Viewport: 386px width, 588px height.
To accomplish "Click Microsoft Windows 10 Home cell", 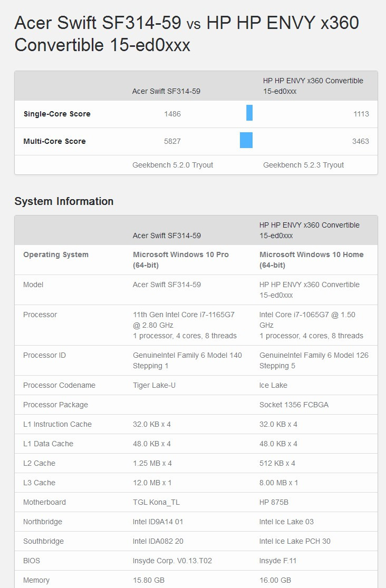I will click(x=312, y=260).
